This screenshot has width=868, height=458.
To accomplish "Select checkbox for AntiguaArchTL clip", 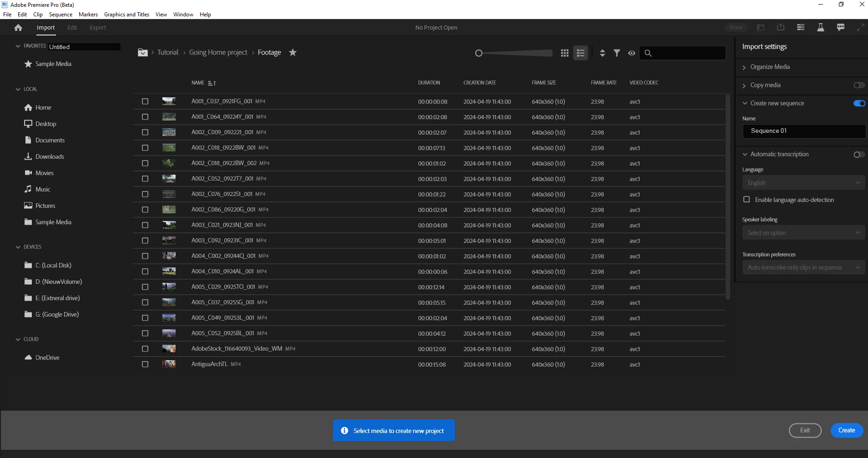I will [145, 364].
